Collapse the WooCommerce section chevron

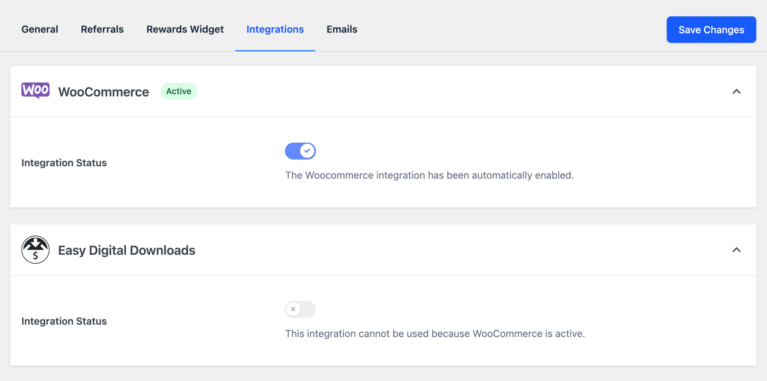point(736,91)
